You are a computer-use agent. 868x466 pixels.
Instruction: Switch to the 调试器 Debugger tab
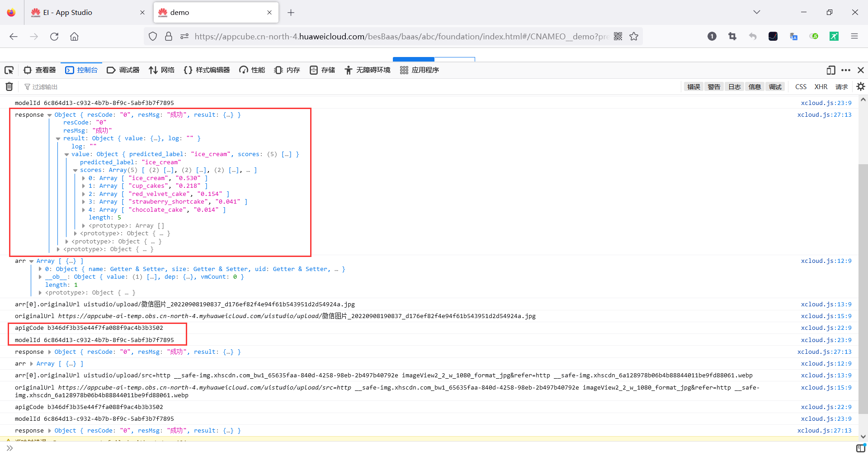coord(123,70)
